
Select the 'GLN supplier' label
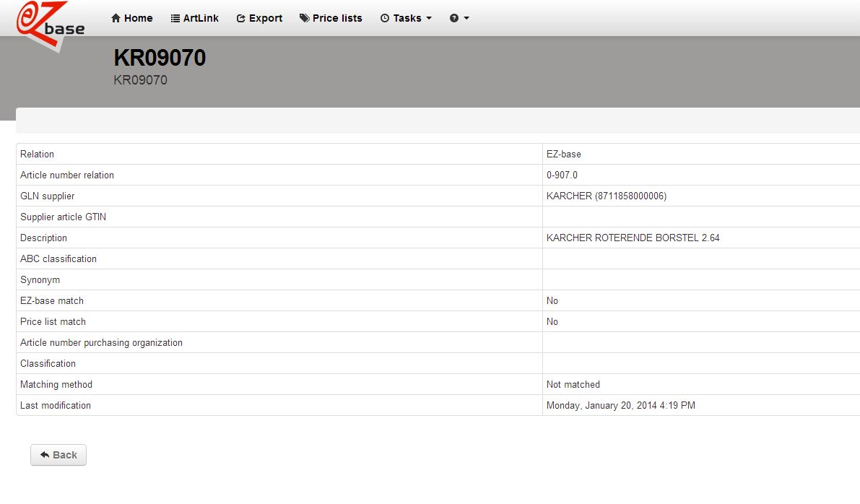(x=47, y=196)
